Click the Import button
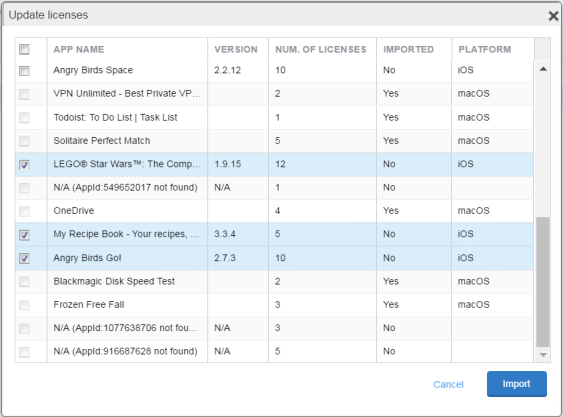 coord(517,384)
